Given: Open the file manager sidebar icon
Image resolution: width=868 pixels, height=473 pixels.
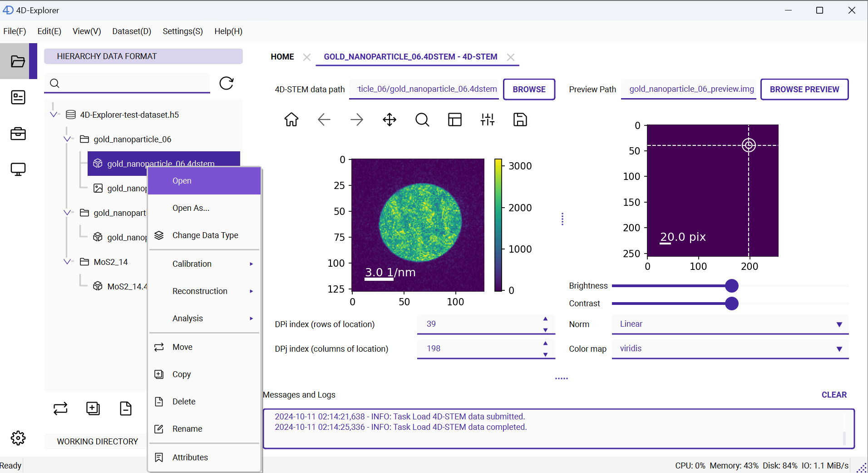Looking at the screenshot, I should (18, 61).
